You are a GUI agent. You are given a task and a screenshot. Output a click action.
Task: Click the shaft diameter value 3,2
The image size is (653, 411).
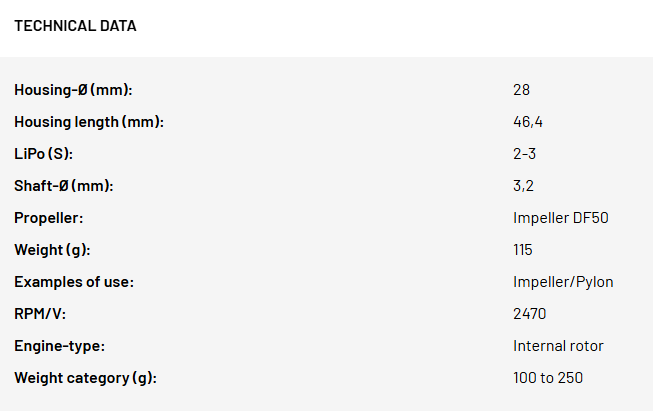(x=523, y=186)
